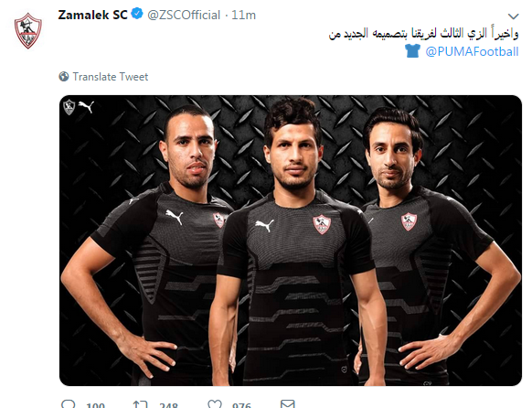Screen dimensions: 532x408
Task: Click the reply speech bubble icon
Action: (x=69, y=404)
